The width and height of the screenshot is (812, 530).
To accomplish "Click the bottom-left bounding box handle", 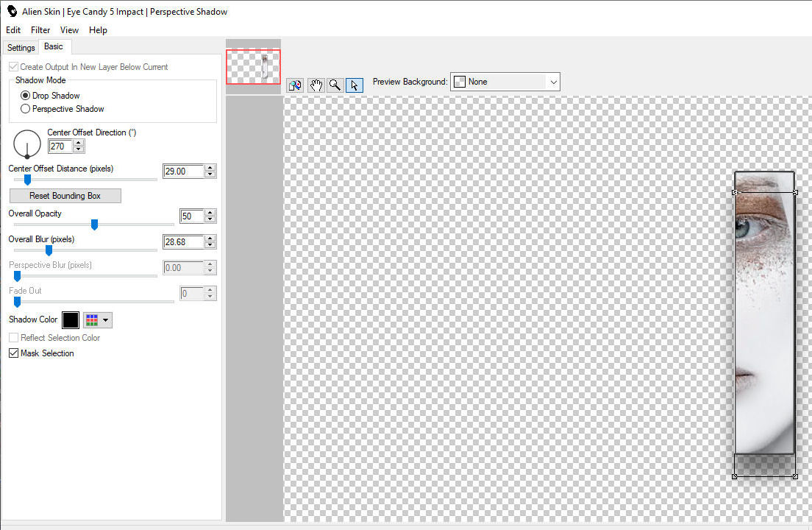I will [x=734, y=476].
